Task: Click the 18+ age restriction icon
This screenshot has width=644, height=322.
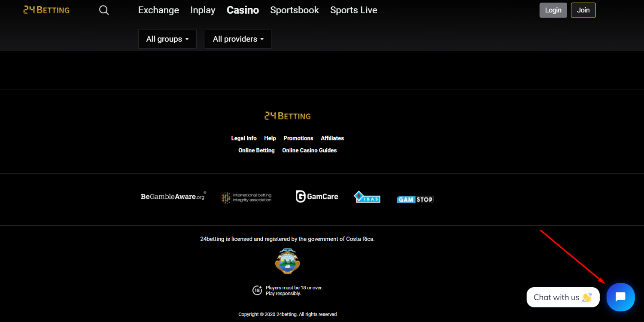Action: [x=257, y=291]
